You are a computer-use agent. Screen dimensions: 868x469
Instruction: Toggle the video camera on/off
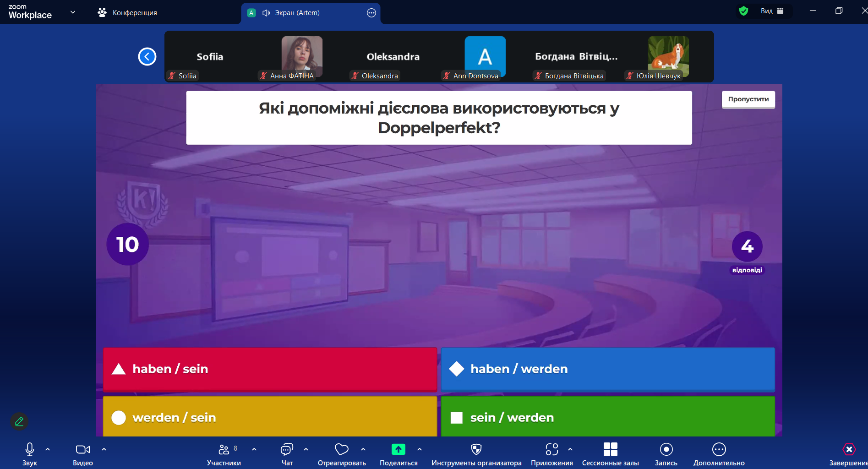[x=82, y=450]
